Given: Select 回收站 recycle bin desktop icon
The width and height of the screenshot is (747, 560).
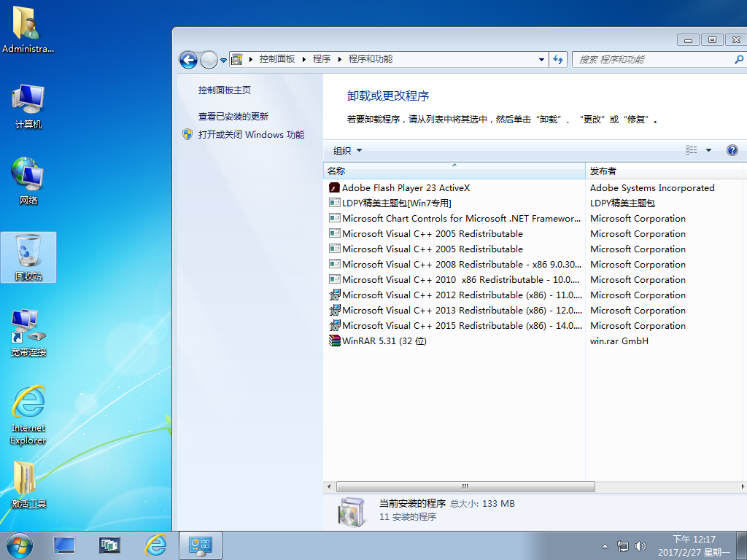Looking at the screenshot, I should (28, 257).
